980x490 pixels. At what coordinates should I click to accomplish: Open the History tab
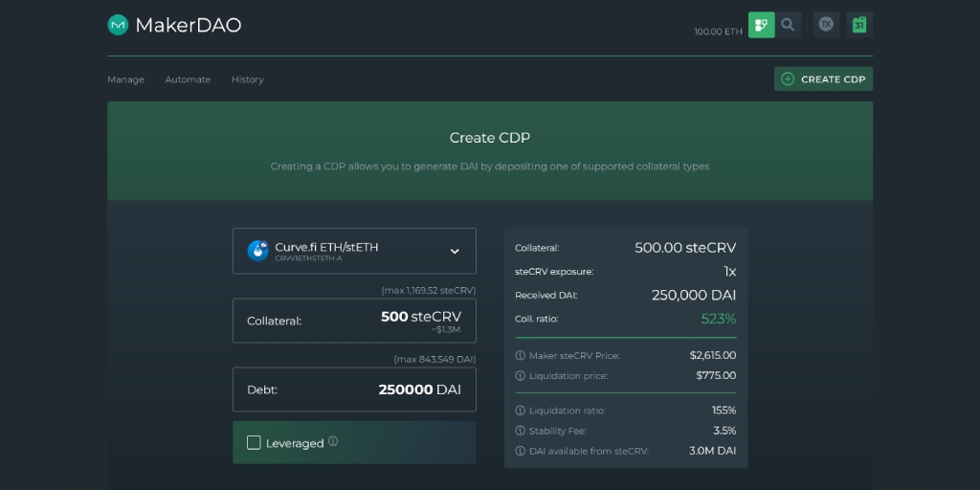(x=248, y=79)
